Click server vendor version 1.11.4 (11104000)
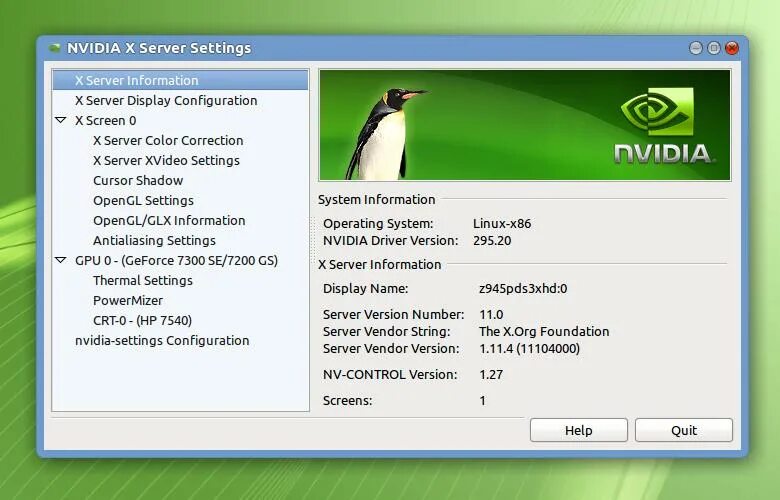This screenshot has width=780, height=500. [x=529, y=348]
